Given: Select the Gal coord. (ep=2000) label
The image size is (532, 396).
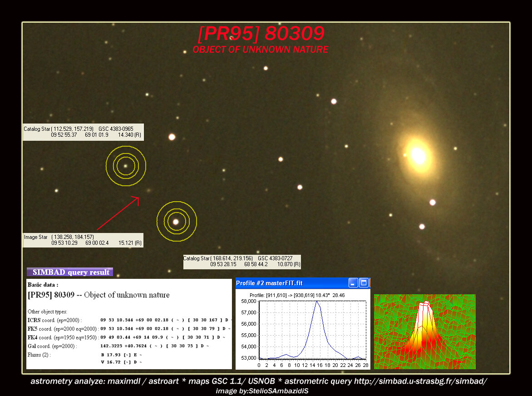Looking at the screenshot, I should click(52, 346).
